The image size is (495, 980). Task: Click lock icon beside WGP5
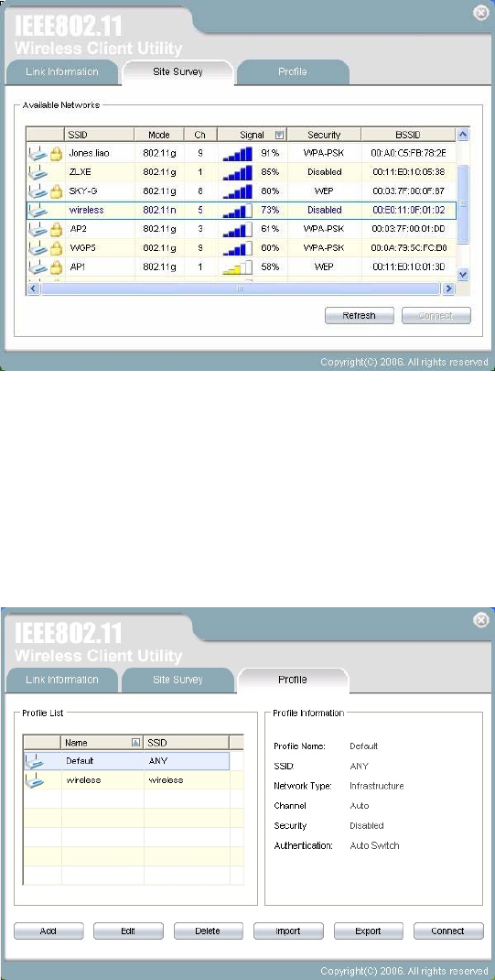point(56,248)
